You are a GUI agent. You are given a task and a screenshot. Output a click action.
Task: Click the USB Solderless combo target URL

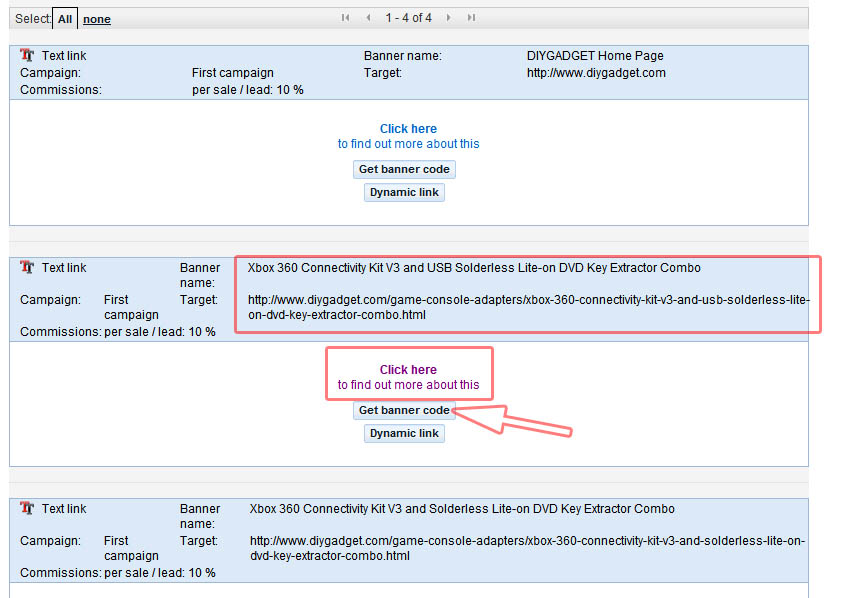(x=528, y=307)
